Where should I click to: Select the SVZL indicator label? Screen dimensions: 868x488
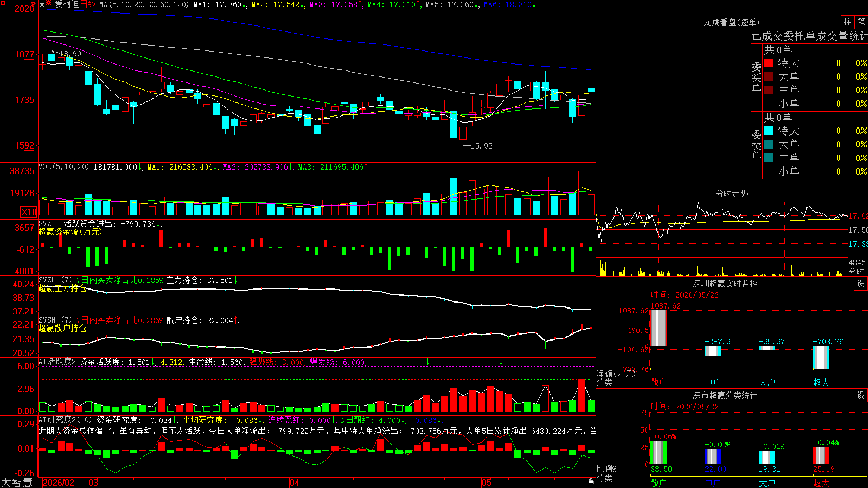[x=47, y=280]
